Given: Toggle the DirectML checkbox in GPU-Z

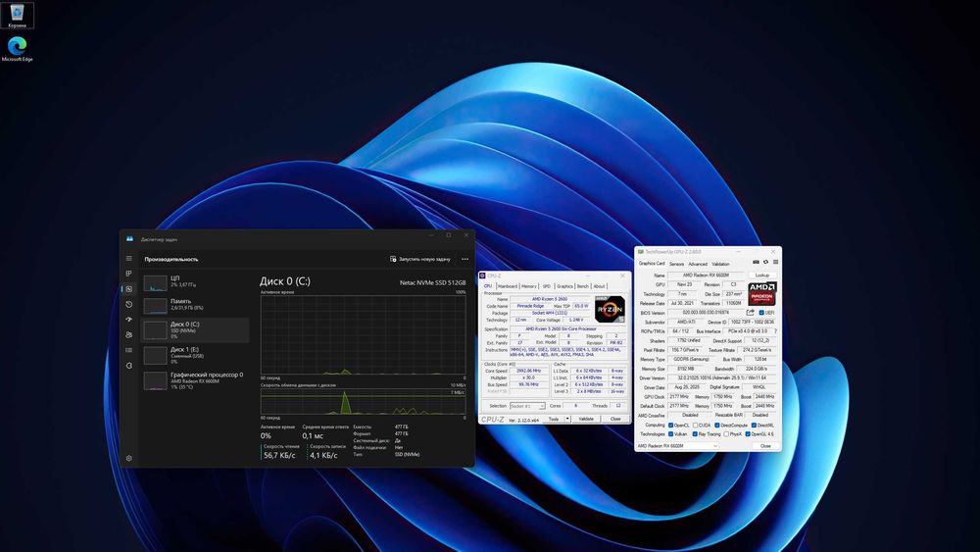Looking at the screenshot, I should click(754, 426).
